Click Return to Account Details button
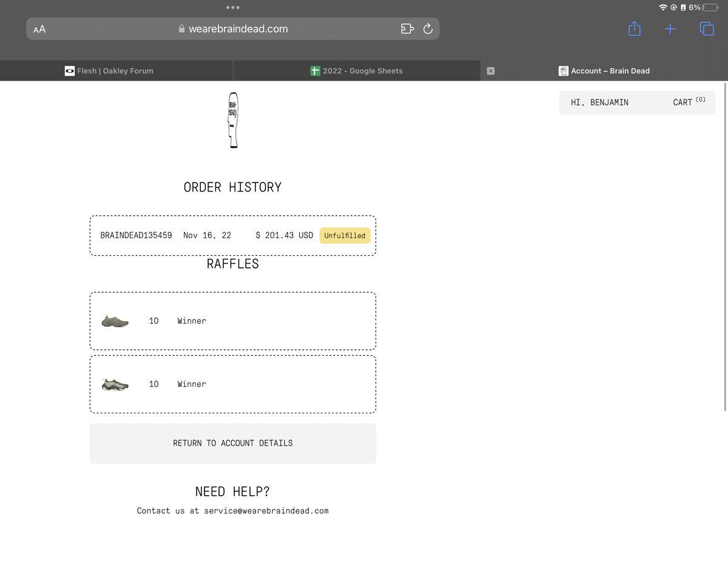The image size is (728, 568). pos(233,443)
